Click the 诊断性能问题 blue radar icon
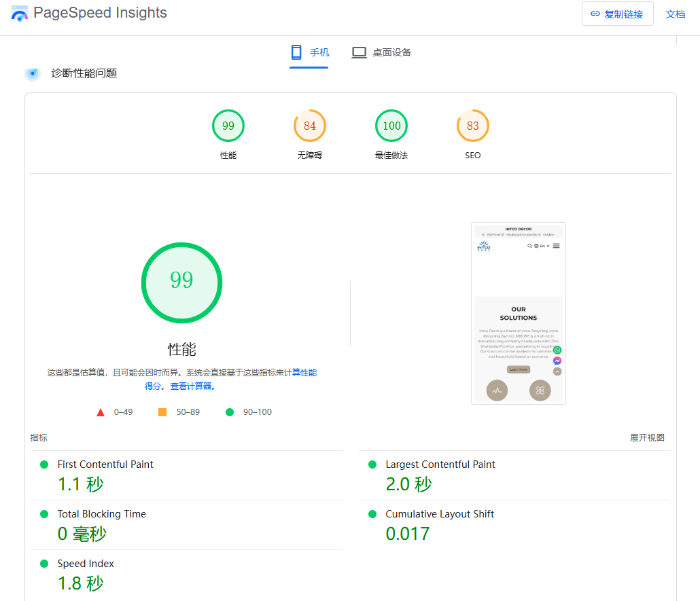Screen dimensions: 700x601 33,73
